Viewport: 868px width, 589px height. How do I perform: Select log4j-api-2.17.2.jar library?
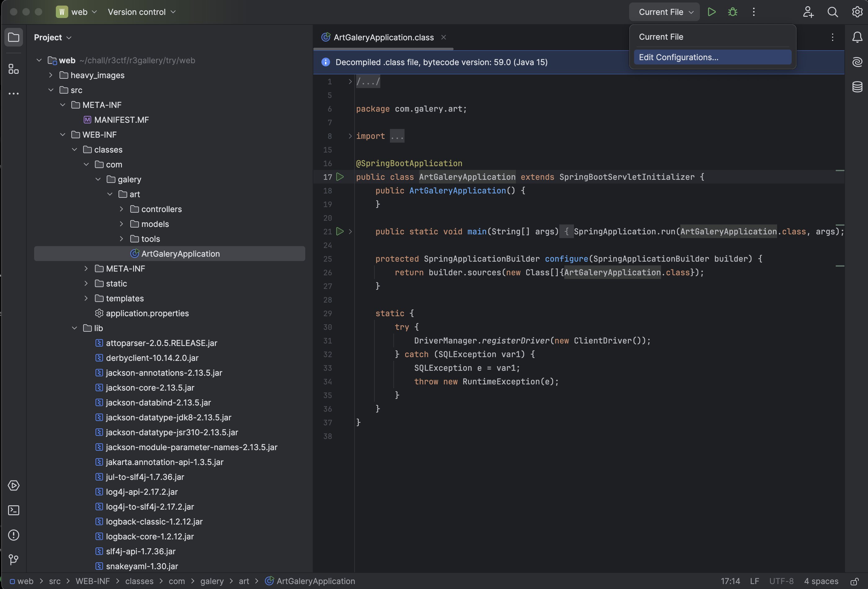[141, 492]
